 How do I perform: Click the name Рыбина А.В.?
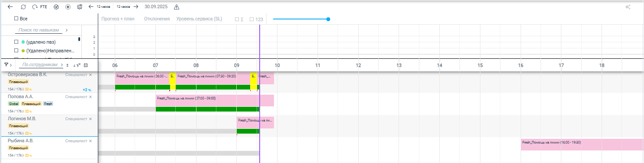pos(21,141)
